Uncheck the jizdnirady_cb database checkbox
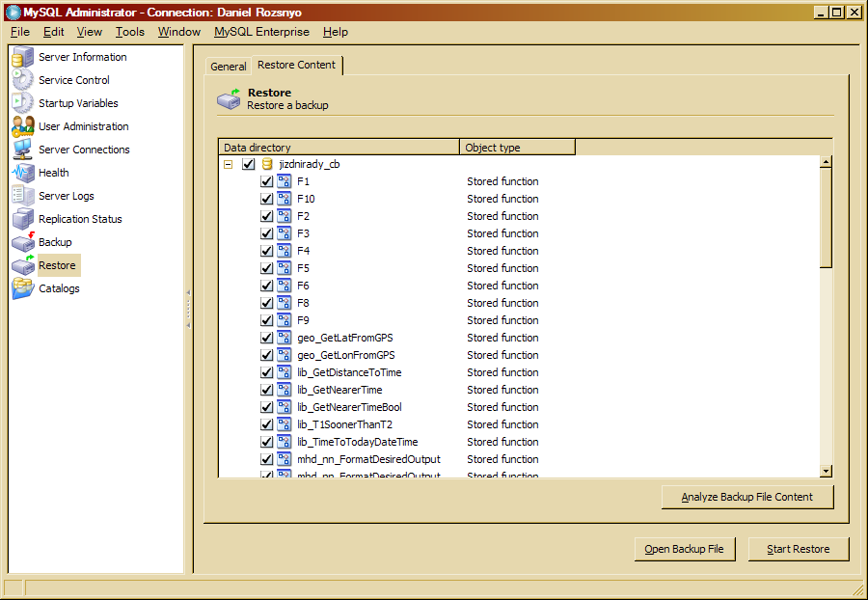Image resolution: width=868 pixels, height=600 pixels. [249, 164]
